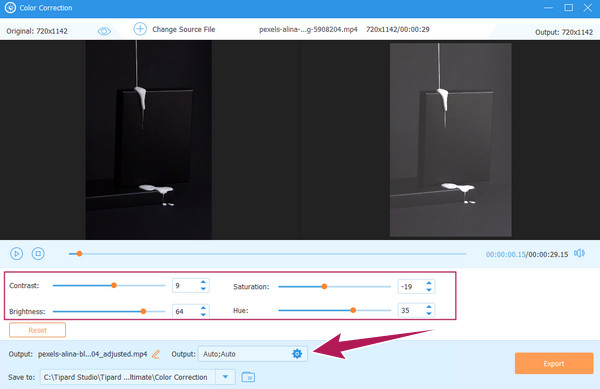Click the Brightness slider handle
Screen dimensions: 600x389
click(143, 311)
